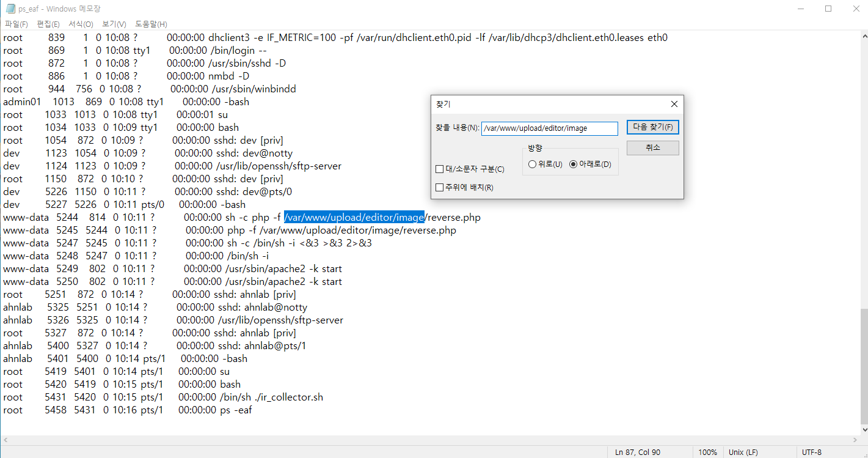Click 'UTF-8' encoding in status bar
Image resolution: width=868 pixels, height=458 pixels.
tap(812, 452)
